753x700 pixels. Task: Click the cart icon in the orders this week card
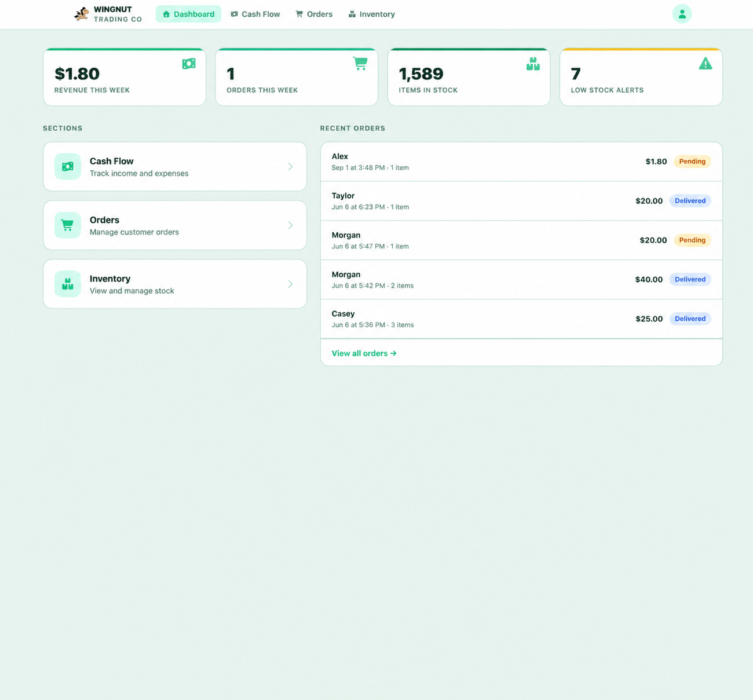(360, 64)
